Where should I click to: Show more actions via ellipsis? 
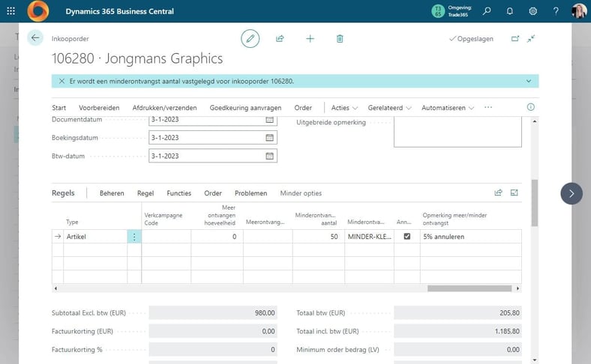pyautogui.click(x=488, y=107)
